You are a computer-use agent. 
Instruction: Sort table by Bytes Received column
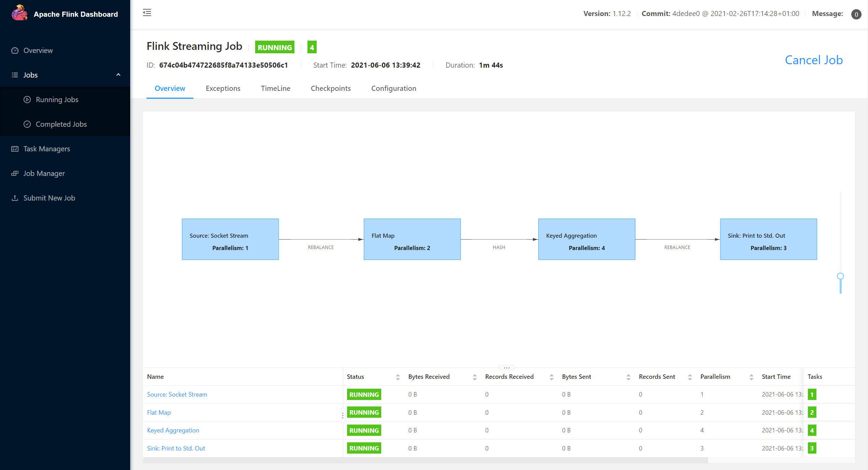474,377
